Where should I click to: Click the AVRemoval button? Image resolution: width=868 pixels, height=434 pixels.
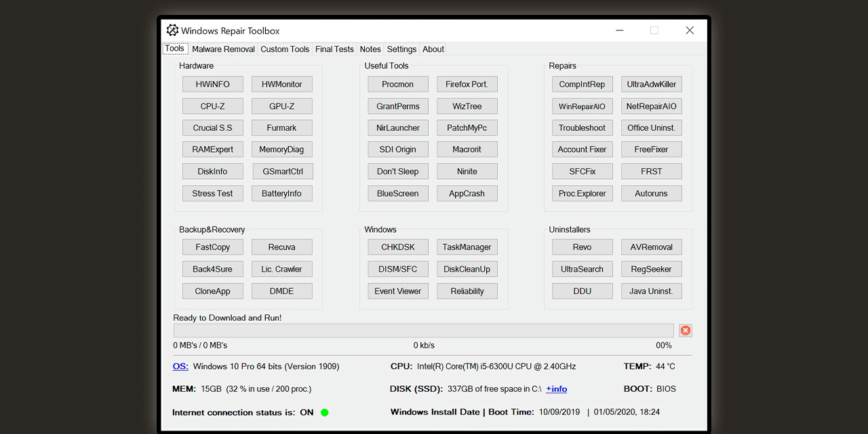[652, 247]
